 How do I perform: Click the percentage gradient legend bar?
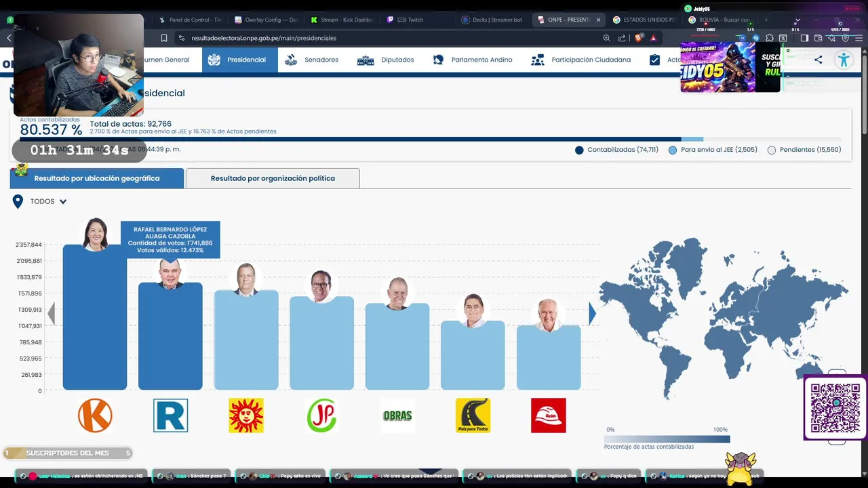pos(667,439)
